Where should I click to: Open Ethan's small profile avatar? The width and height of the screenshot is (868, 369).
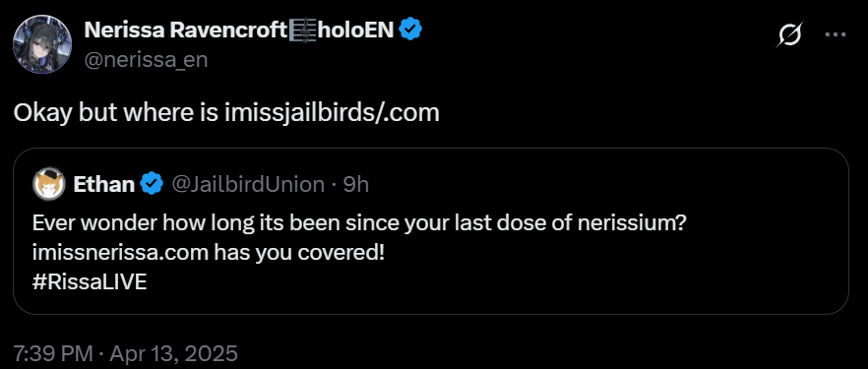click(x=50, y=184)
